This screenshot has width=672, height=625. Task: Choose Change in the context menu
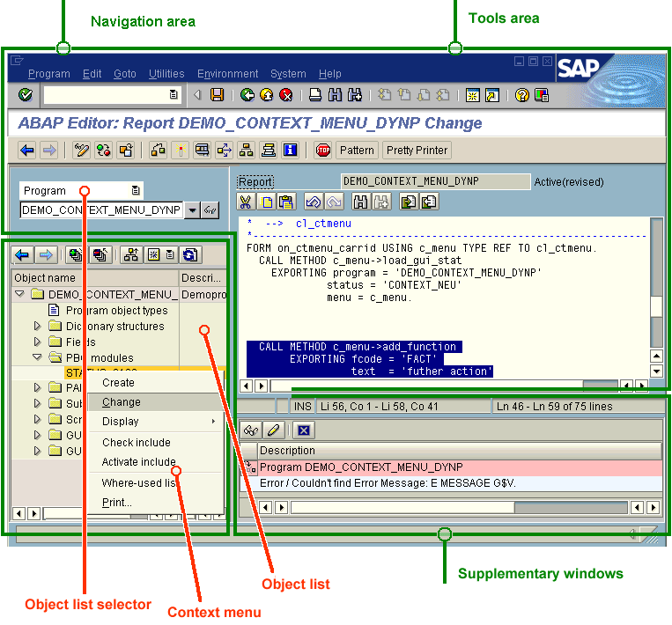point(156,402)
